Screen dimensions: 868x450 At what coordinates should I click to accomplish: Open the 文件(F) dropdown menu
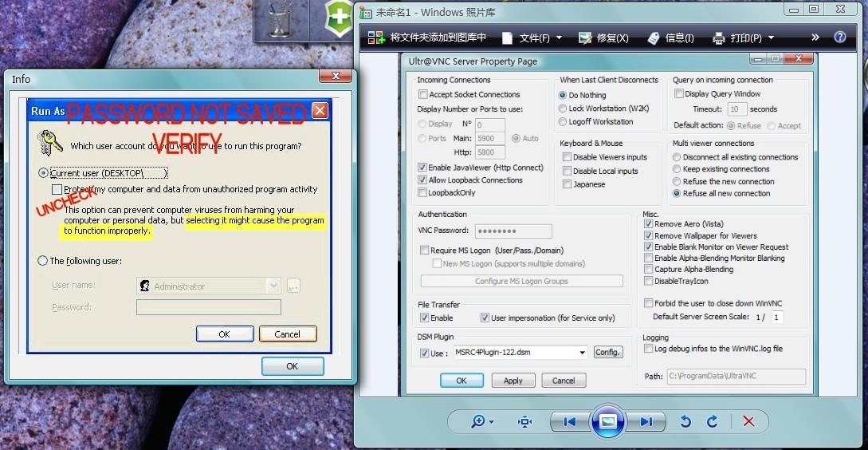[532, 37]
